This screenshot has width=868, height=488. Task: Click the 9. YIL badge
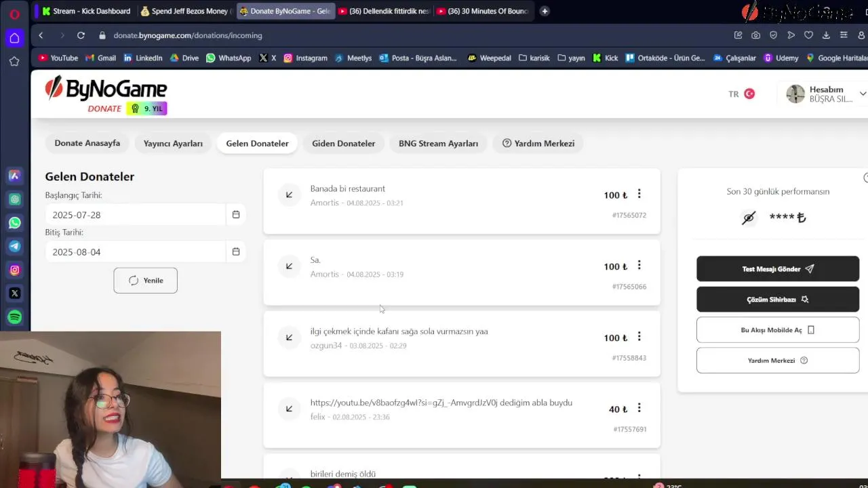click(x=146, y=108)
